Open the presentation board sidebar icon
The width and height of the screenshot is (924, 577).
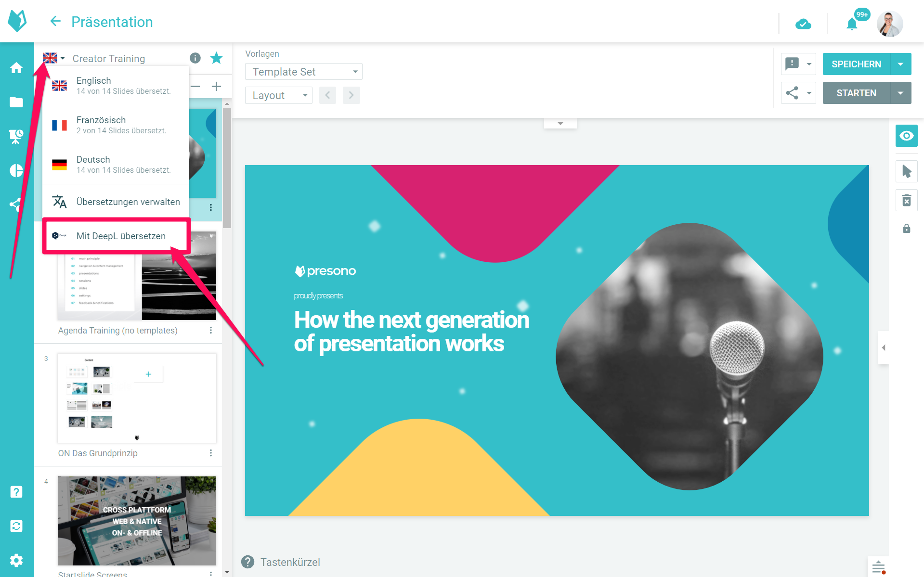pos(16,136)
